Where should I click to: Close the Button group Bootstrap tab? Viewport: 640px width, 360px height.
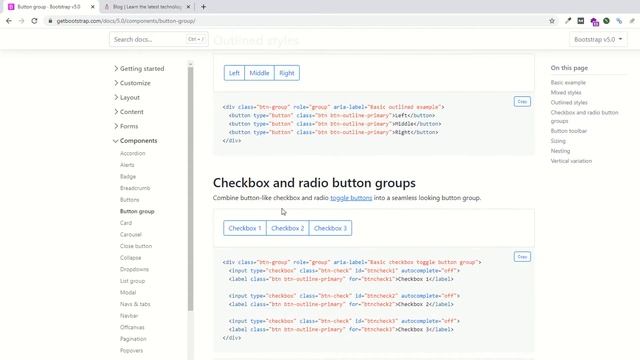tap(93, 7)
